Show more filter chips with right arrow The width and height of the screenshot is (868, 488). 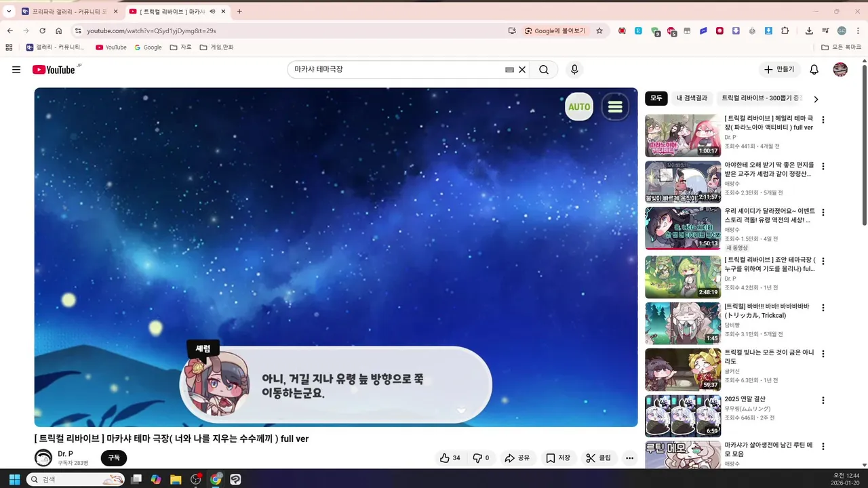pyautogui.click(x=816, y=99)
